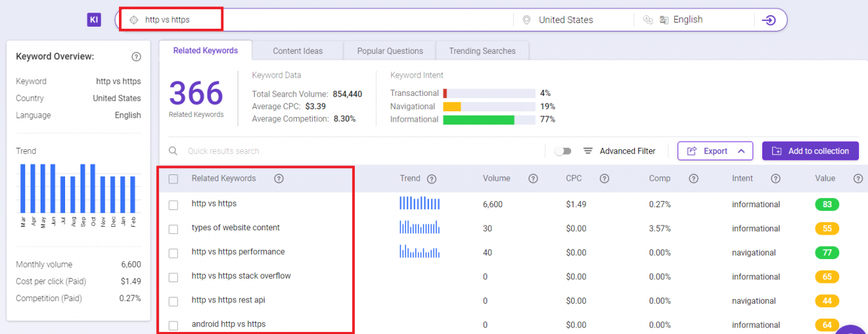The height and width of the screenshot is (334, 868).
Task: Click the target icon in the keyword search box
Action: click(134, 20)
